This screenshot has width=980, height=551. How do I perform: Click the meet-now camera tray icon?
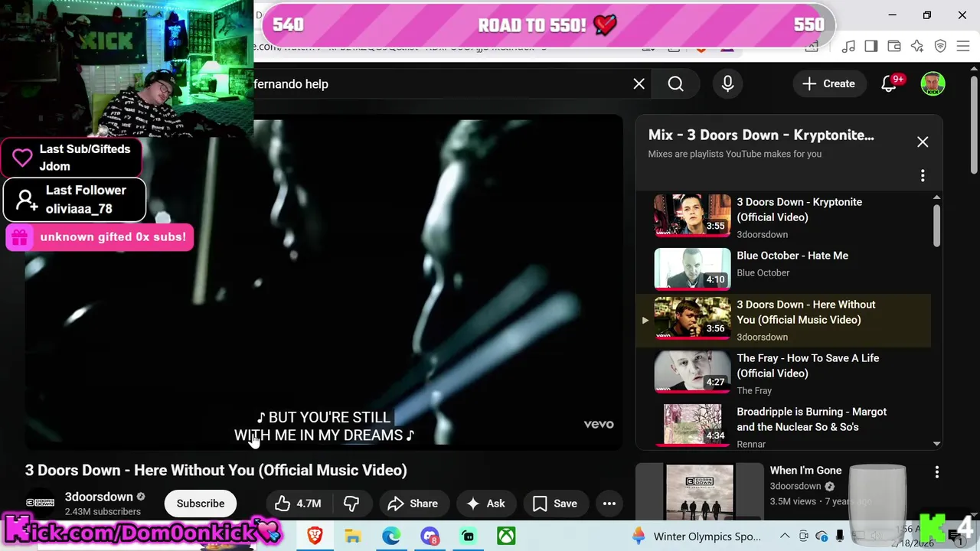803,536
